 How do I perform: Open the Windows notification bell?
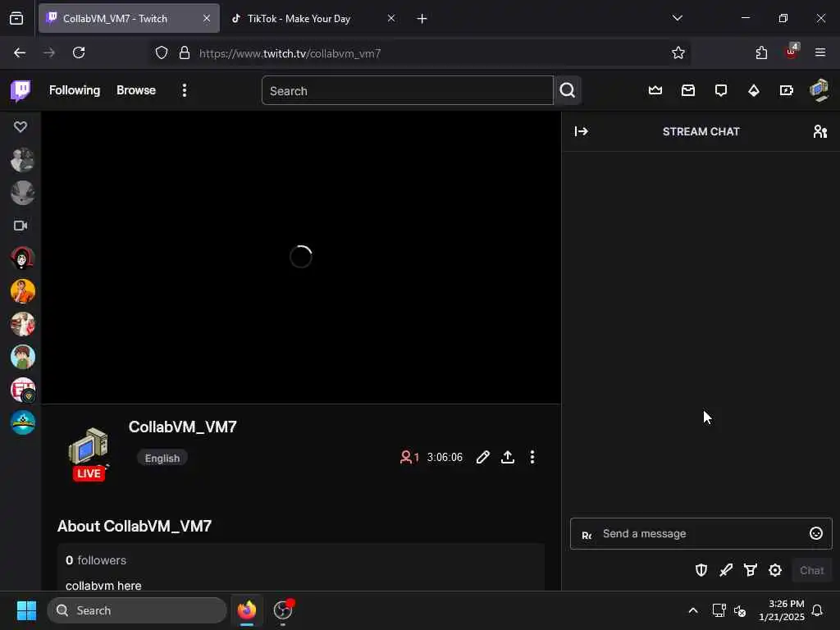[x=817, y=610]
